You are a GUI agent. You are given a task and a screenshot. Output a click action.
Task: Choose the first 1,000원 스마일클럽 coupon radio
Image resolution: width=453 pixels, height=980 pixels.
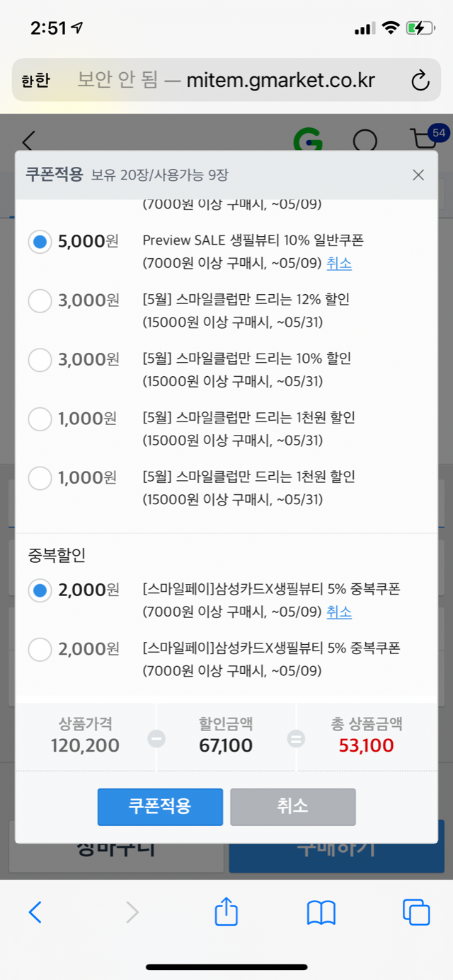pyautogui.click(x=40, y=419)
